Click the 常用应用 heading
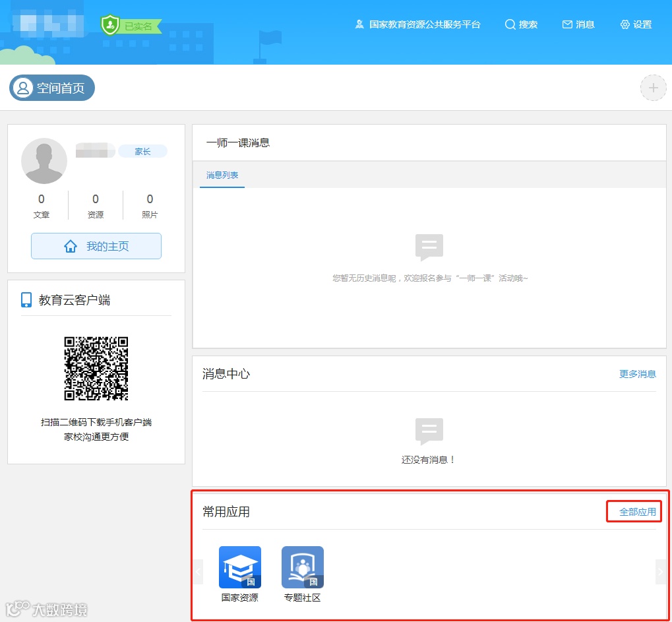 [x=226, y=512]
